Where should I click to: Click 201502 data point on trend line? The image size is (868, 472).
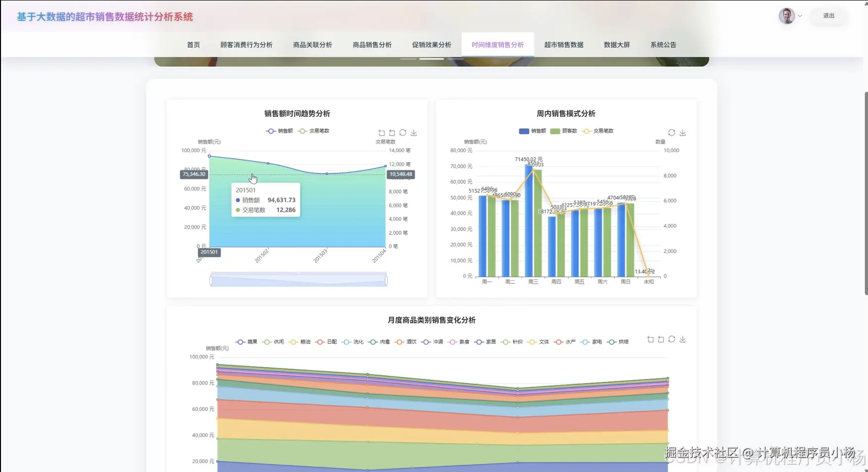[x=268, y=163]
